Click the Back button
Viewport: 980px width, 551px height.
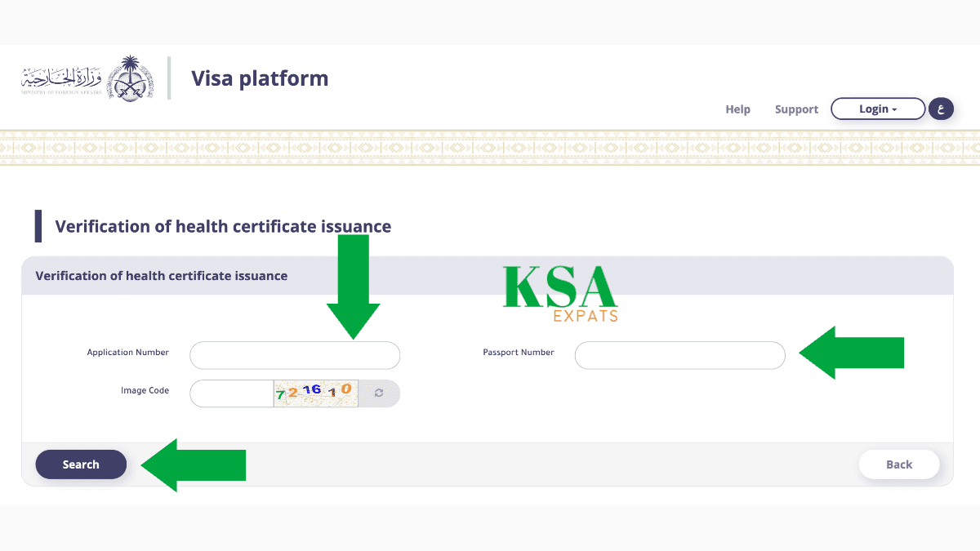click(x=899, y=464)
